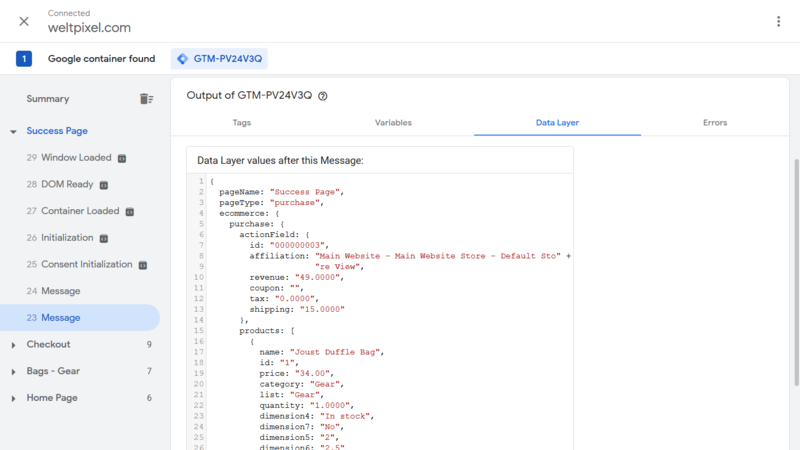
Task: Expand the Home Page group
Action: 13,398
